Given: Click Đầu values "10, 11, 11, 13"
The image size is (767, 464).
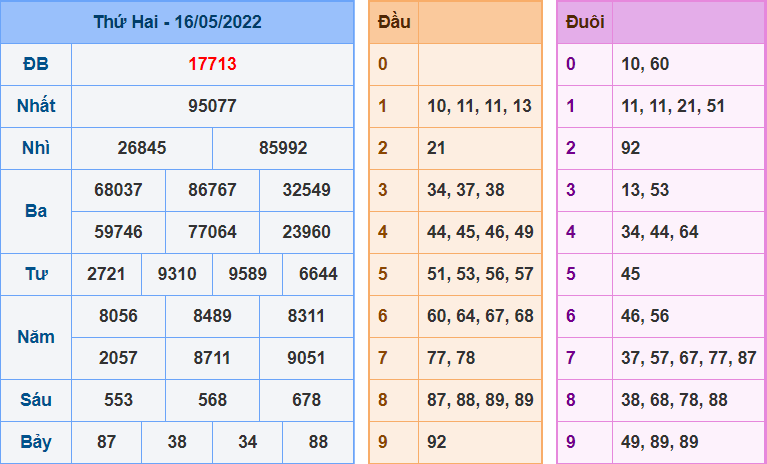Looking at the screenshot, I should coord(479,106).
